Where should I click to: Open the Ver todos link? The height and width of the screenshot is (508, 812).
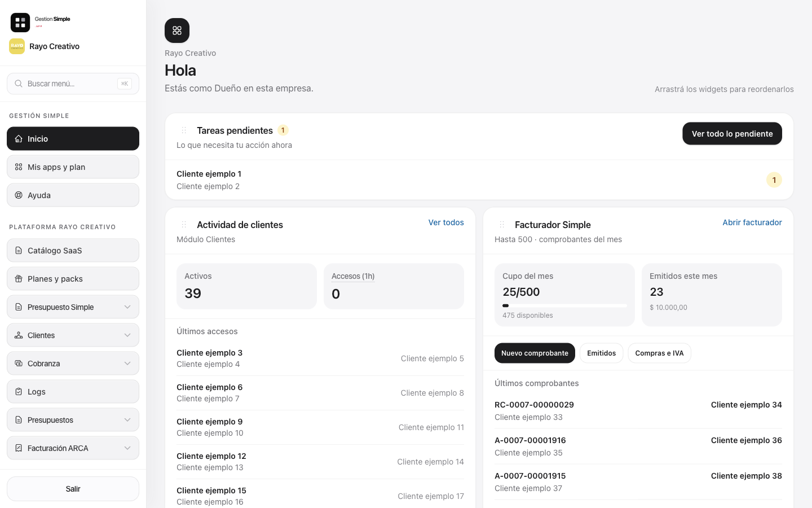tap(446, 222)
